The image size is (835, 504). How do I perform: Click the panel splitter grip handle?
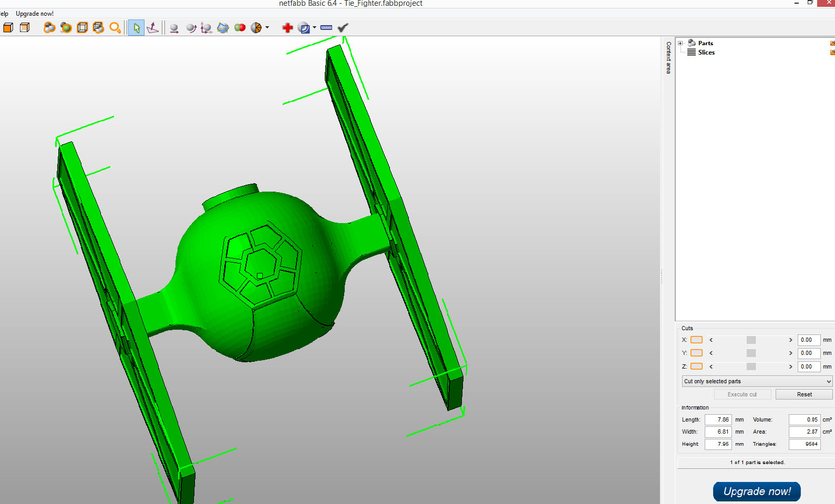click(x=662, y=276)
